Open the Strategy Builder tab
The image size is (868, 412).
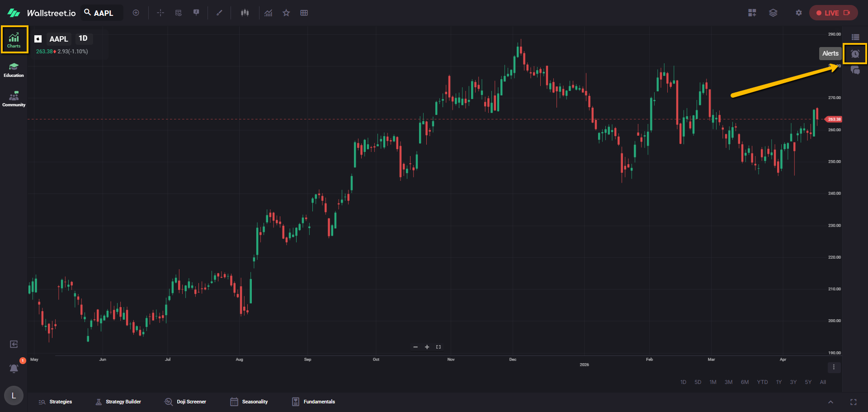click(x=118, y=402)
